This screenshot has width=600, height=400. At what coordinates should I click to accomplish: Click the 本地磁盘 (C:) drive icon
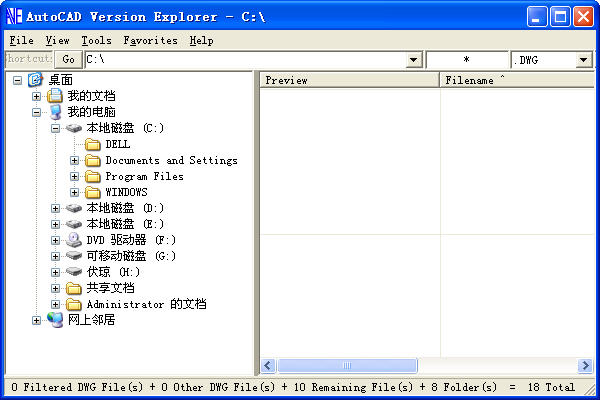coord(73,128)
